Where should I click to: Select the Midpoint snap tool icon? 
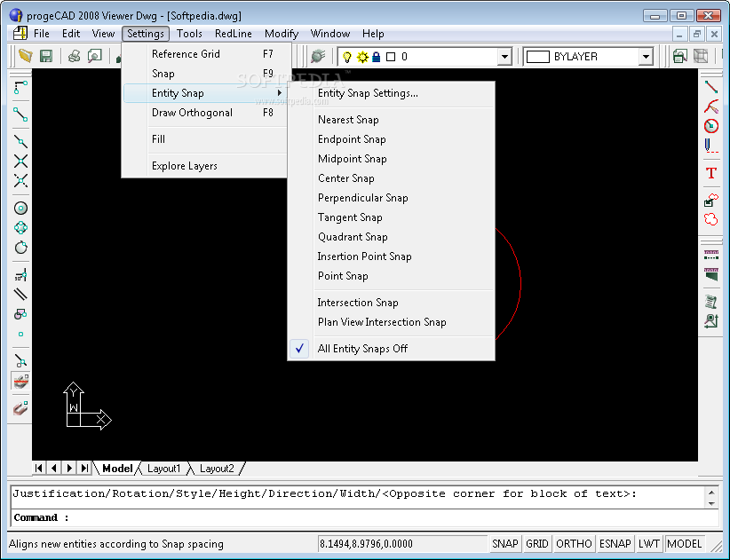click(20, 141)
